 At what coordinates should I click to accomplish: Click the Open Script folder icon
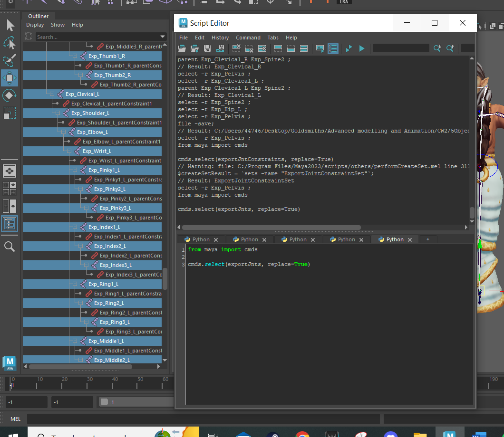pos(182,48)
